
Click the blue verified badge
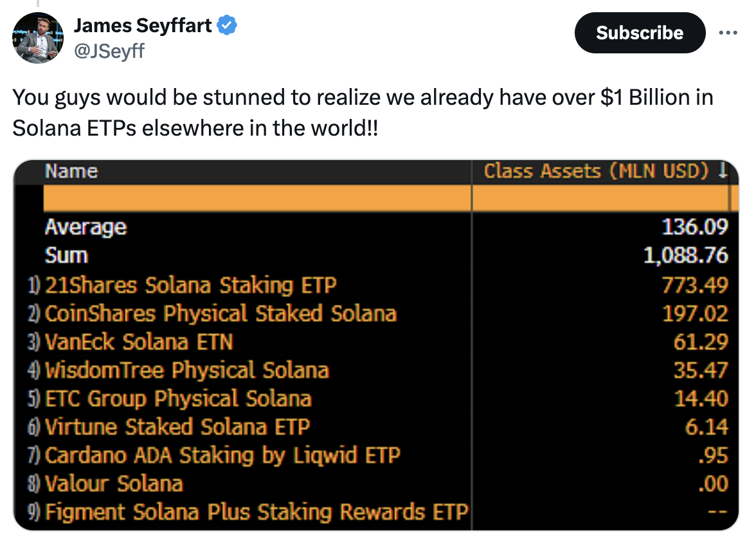tap(228, 26)
